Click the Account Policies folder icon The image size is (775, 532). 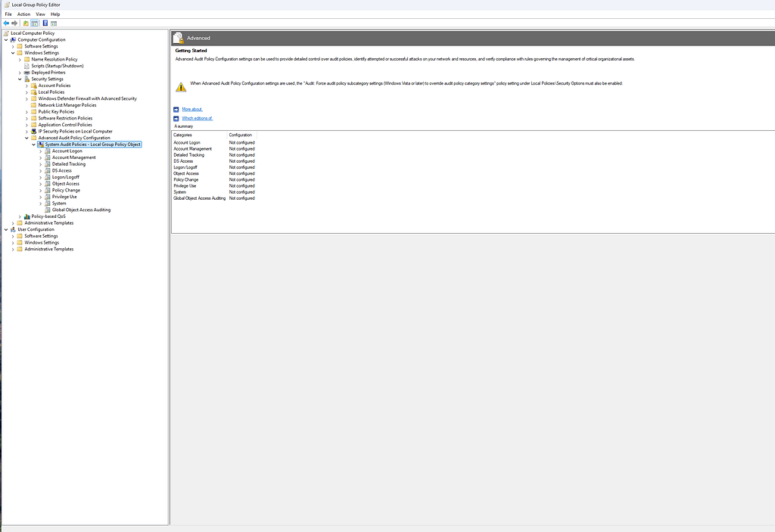pos(34,86)
